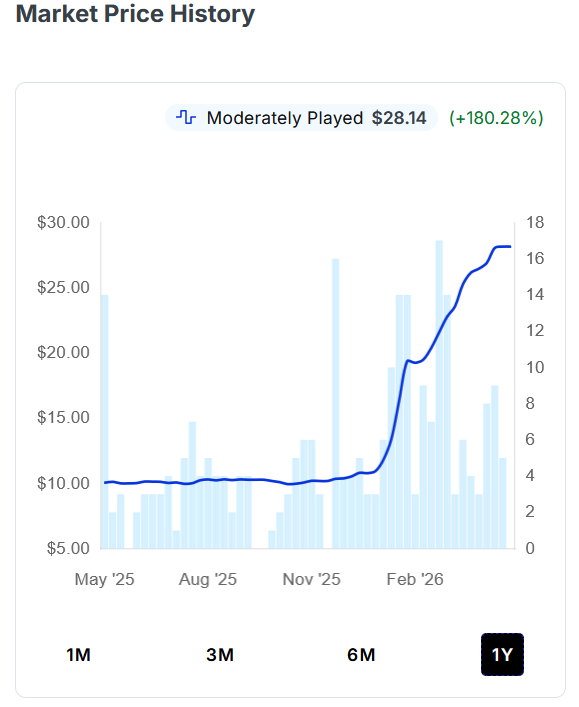Click the +180.28% change label
This screenshot has height=707, width=579.
(x=496, y=118)
